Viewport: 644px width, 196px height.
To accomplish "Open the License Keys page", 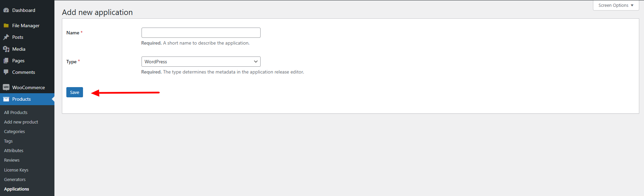I will (x=16, y=170).
